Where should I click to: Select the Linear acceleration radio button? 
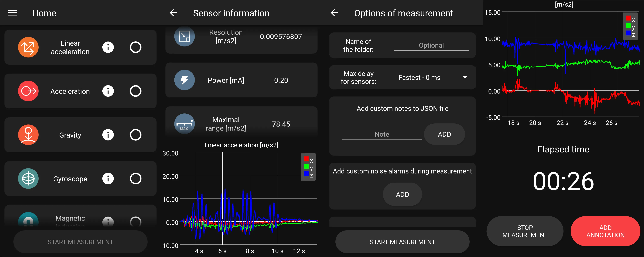click(136, 47)
